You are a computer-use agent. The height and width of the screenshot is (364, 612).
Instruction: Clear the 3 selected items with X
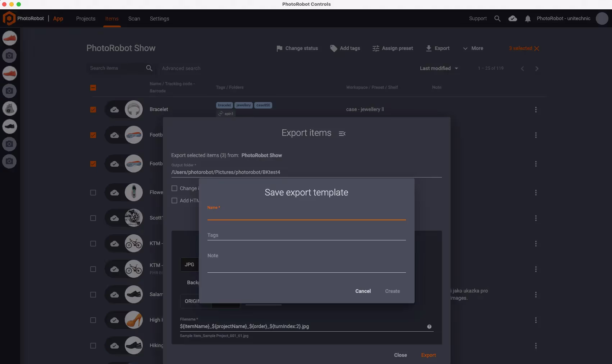[x=536, y=49]
